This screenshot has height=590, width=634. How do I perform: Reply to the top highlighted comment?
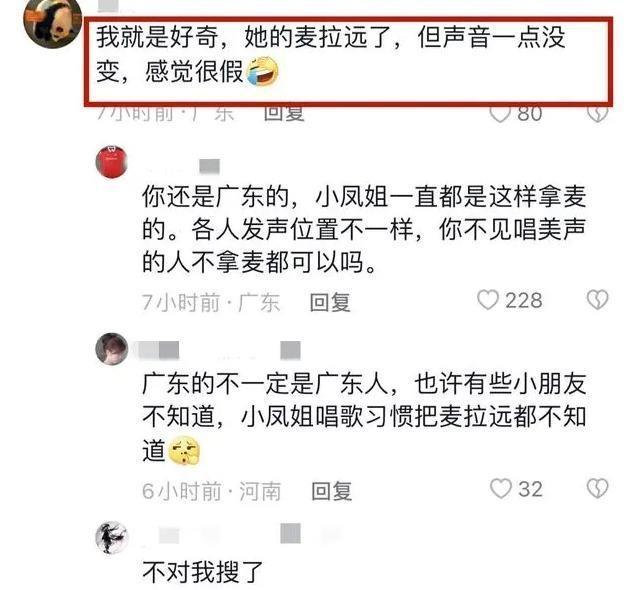284,114
